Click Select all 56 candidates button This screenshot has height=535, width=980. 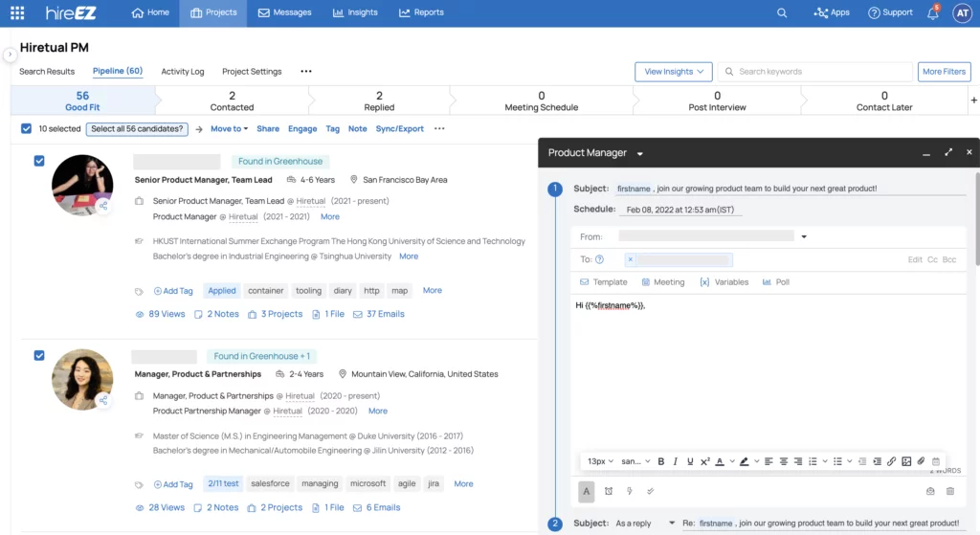136,128
